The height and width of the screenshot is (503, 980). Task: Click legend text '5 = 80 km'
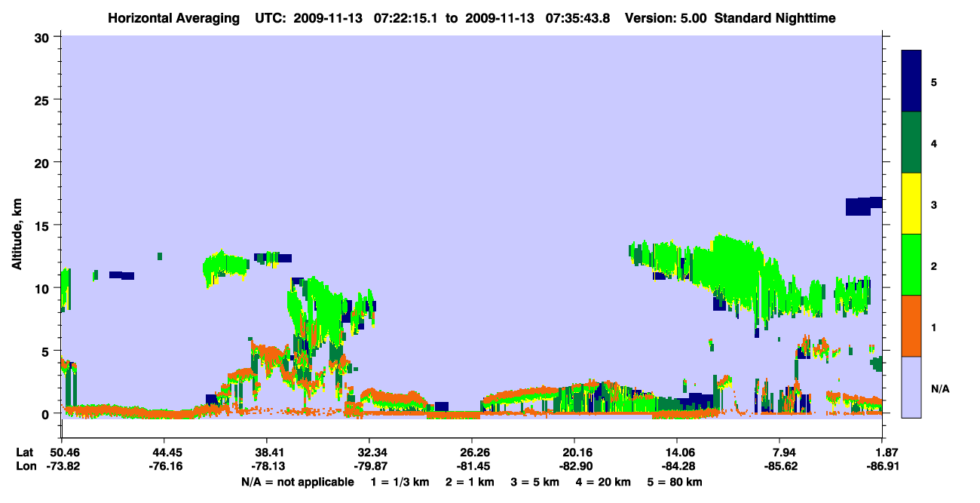[x=675, y=482]
